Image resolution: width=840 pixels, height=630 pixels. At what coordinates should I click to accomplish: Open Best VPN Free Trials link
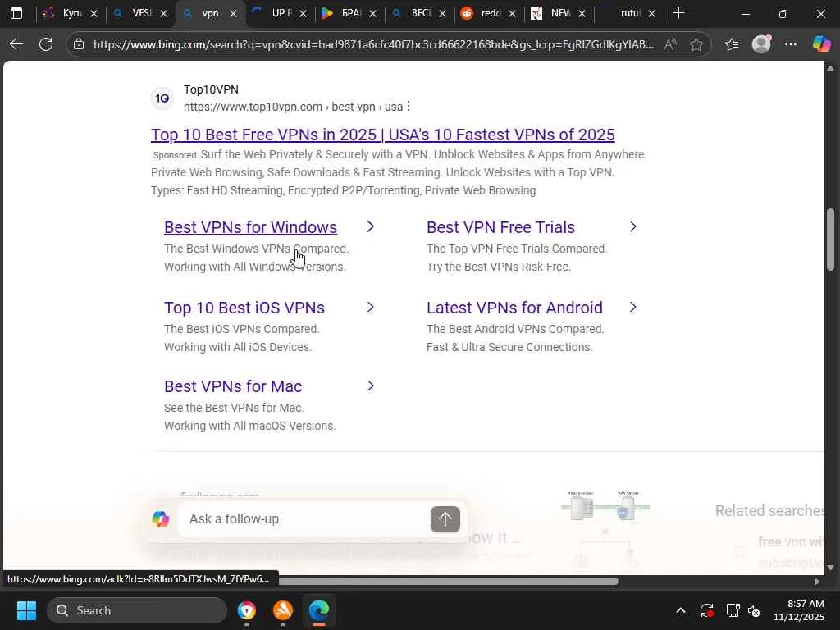(x=500, y=227)
